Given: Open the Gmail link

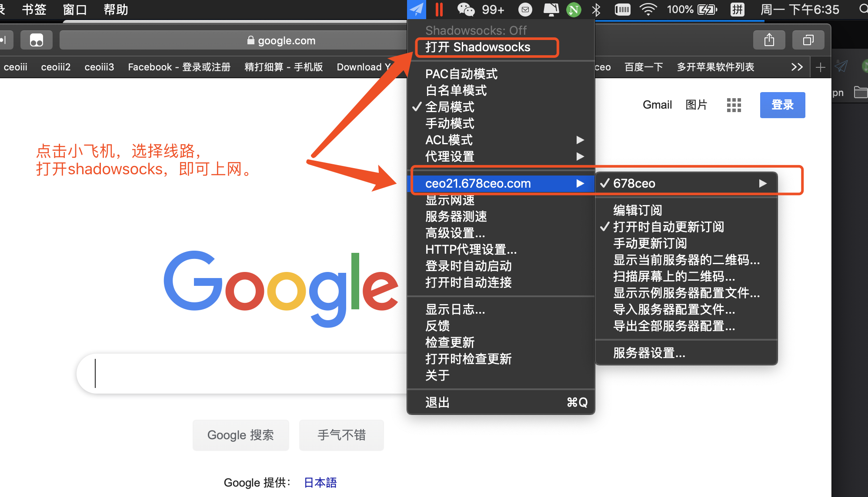Looking at the screenshot, I should point(657,105).
